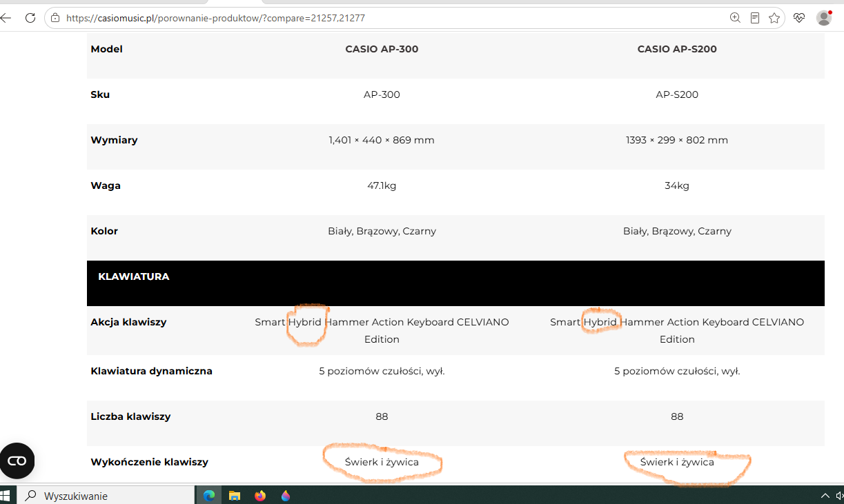Image resolution: width=844 pixels, height=504 pixels.
Task: Click the Klawiatura dynamiczna row label
Action: [x=151, y=371]
